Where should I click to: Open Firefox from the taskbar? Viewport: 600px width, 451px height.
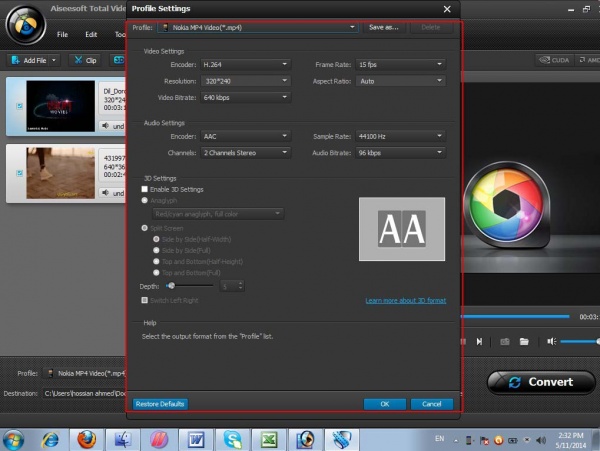(x=85, y=438)
